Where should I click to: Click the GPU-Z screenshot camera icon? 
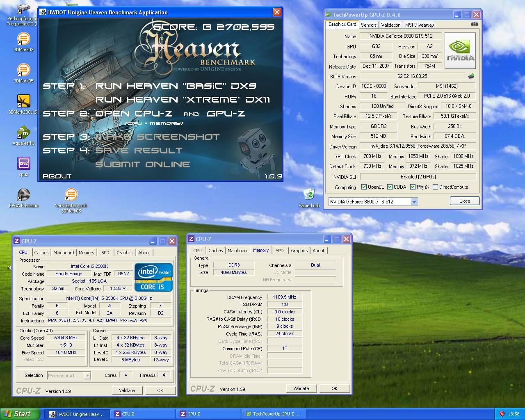[x=474, y=24]
